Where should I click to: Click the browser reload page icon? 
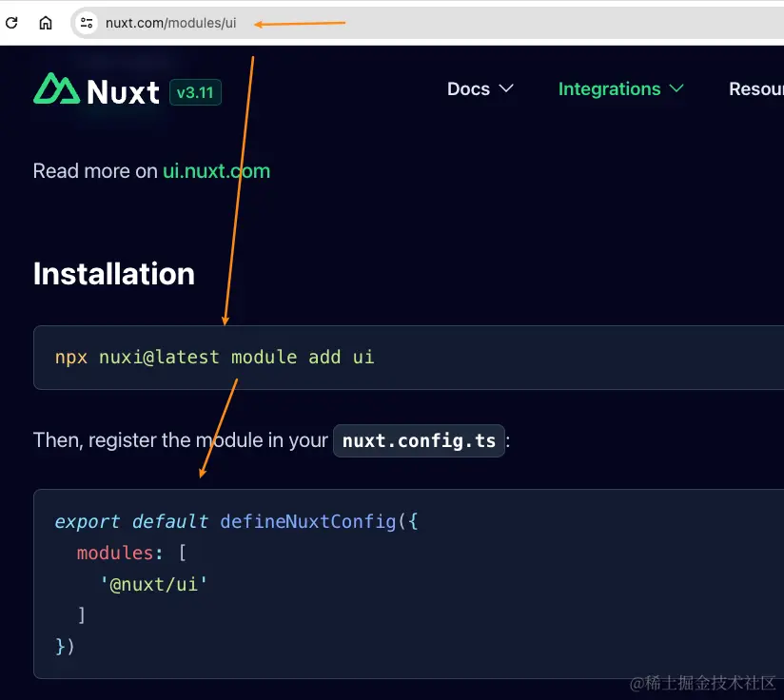pos(12,23)
